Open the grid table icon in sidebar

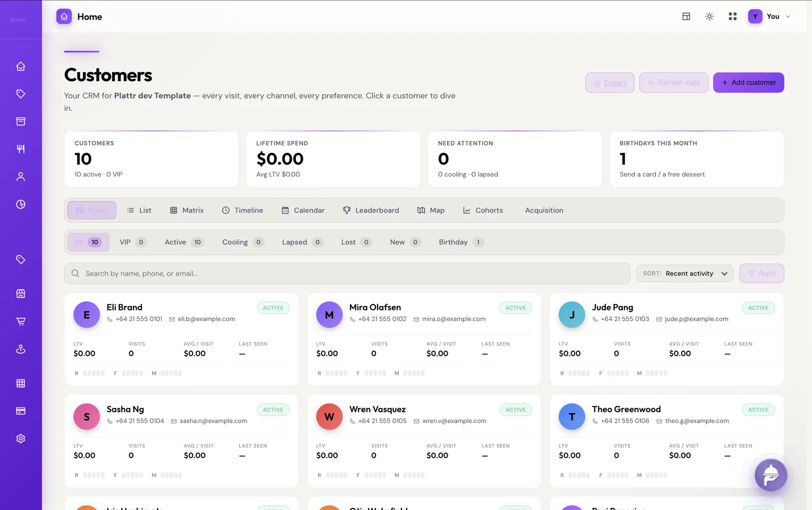tap(21, 383)
